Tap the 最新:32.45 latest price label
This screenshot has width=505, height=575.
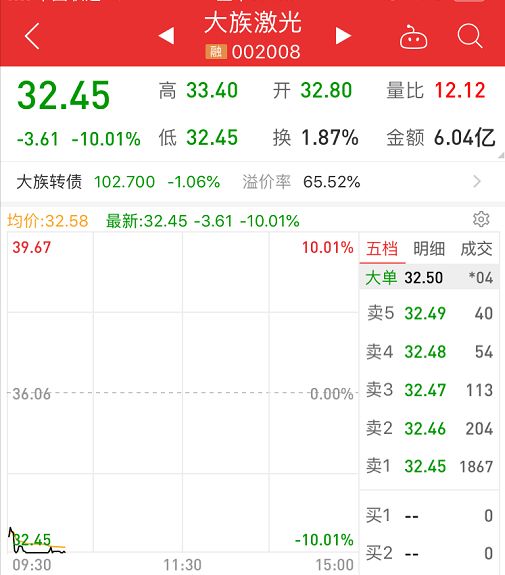point(147,221)
